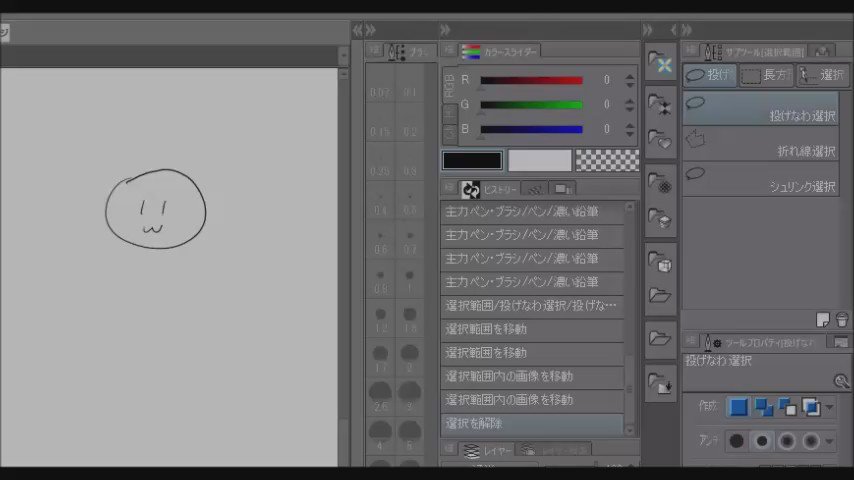This screenshot has height=480, width=854.
Task: Select the Shrink (シュリンク選択) selection sub tool
Action: coord(760,179)
